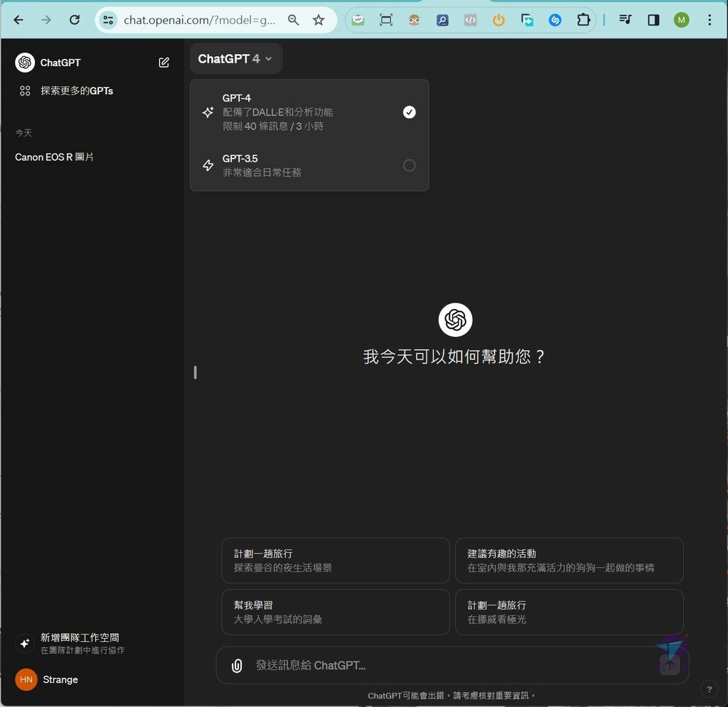Screen dimensions: 728x707
Task: Select the GPT-3.5 radio option
Action: click(x=409, y=166)
